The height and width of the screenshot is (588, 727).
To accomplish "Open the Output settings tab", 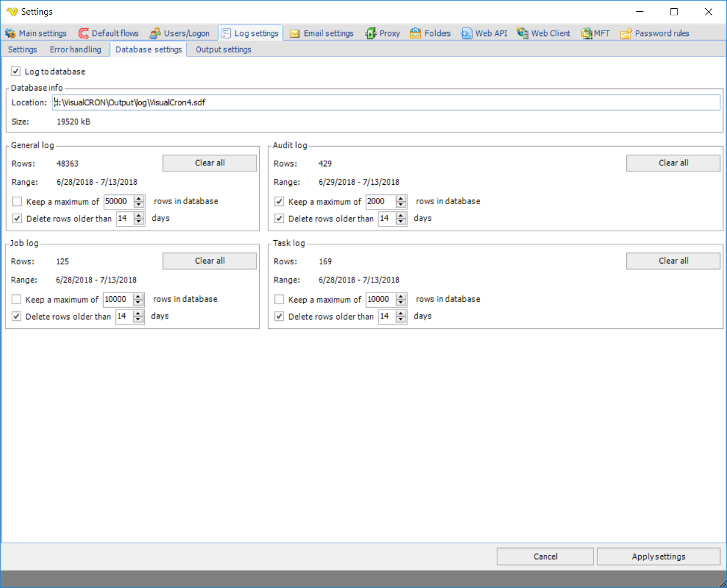I will 223,49.
